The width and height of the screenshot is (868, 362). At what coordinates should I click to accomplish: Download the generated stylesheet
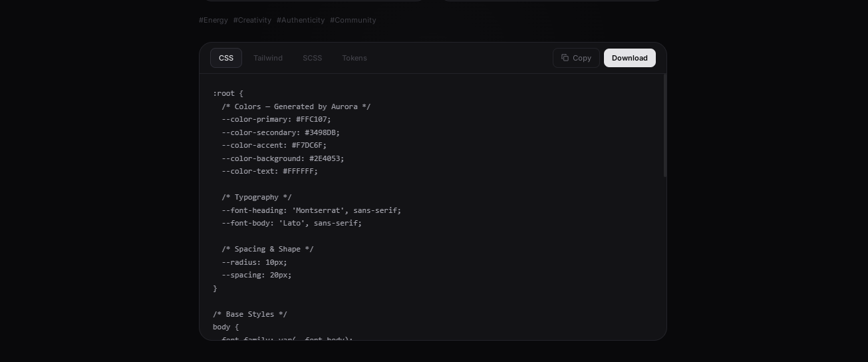coord(629,58)
